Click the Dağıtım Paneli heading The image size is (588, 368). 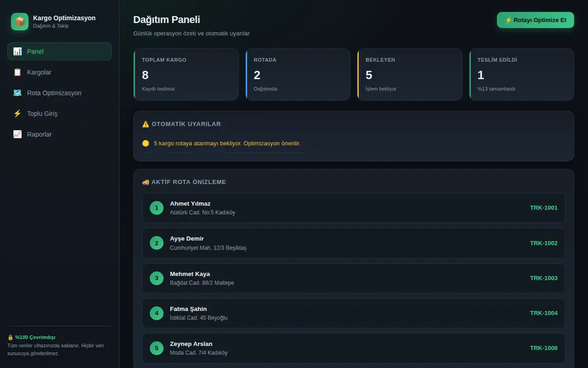tap(167, 20)
